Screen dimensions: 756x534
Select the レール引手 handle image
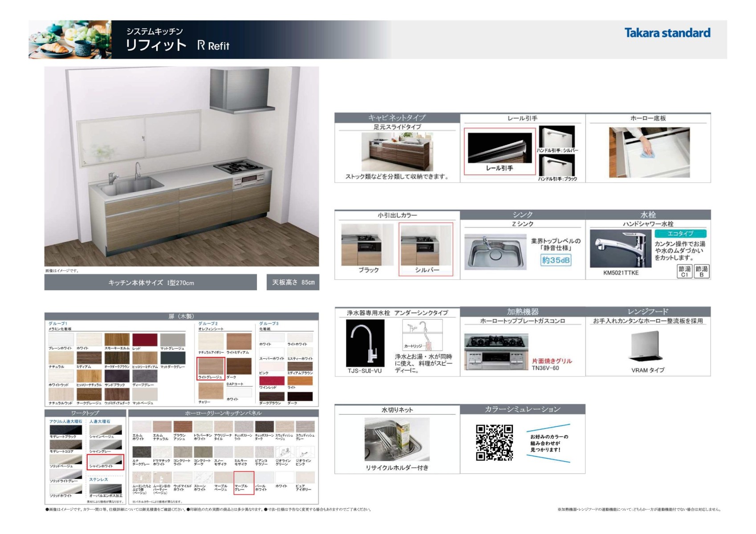500,149
